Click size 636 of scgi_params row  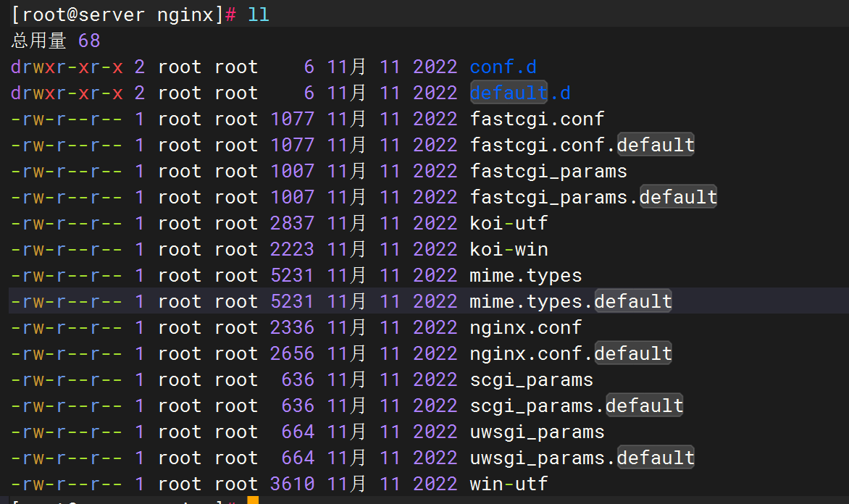[x=298, y=379]
